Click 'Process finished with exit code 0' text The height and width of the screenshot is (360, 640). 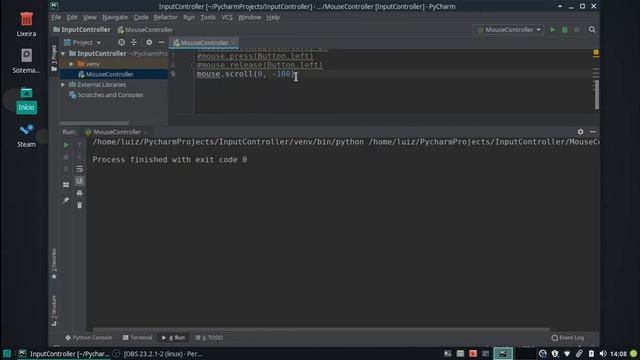pos(169,160)
